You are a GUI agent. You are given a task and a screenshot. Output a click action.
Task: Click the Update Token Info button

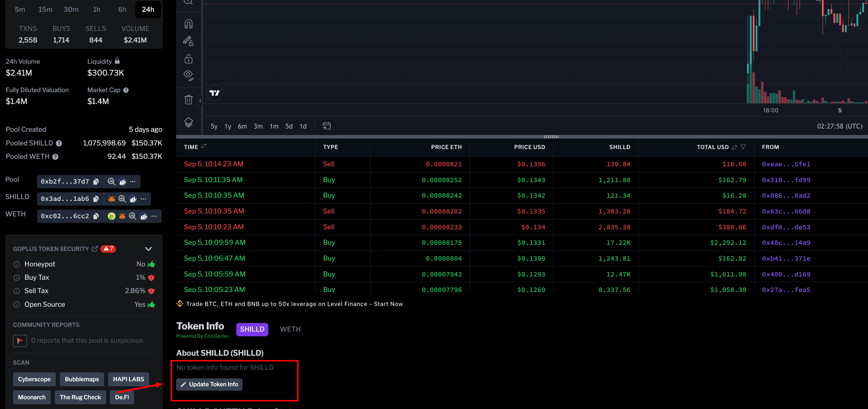tap(209, 385)
